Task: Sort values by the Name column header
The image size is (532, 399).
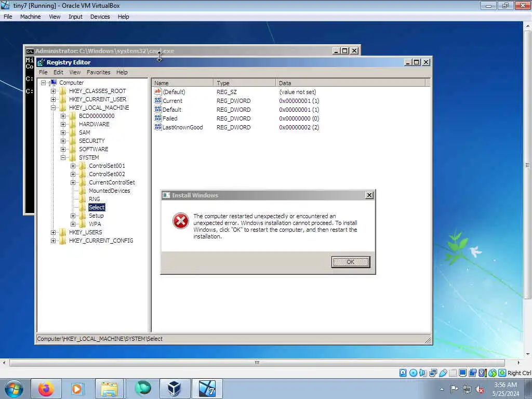Action: [x=182, y=83]
